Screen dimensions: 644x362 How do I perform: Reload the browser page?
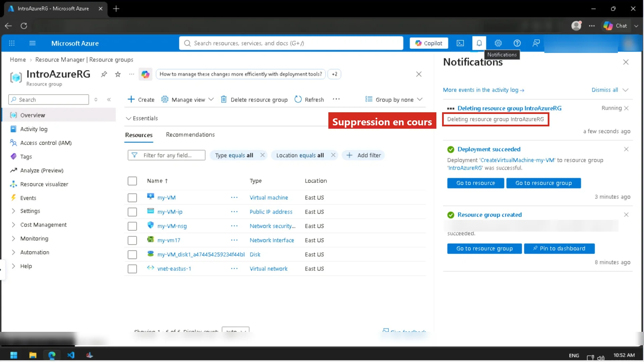(x=24, y=26)
